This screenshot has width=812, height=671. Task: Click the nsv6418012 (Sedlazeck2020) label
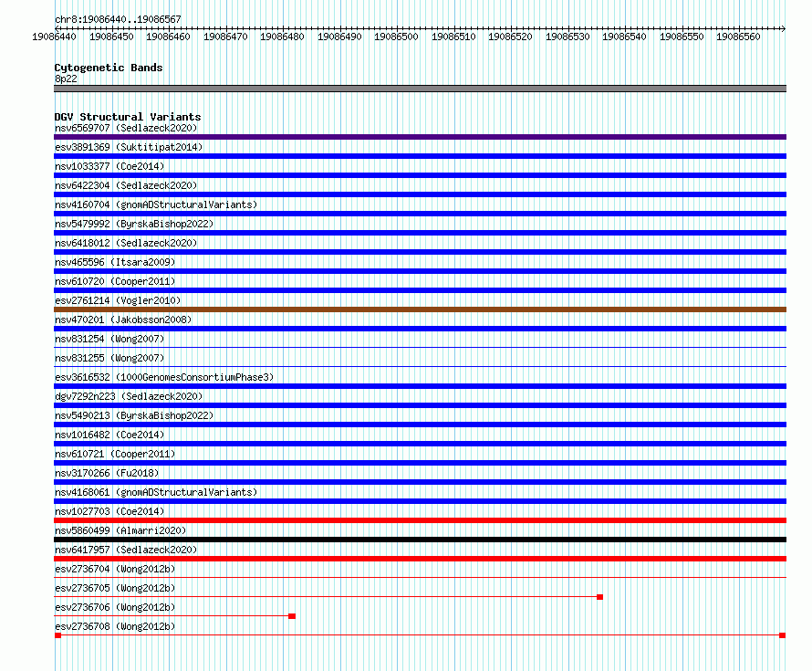click(126, 243)
